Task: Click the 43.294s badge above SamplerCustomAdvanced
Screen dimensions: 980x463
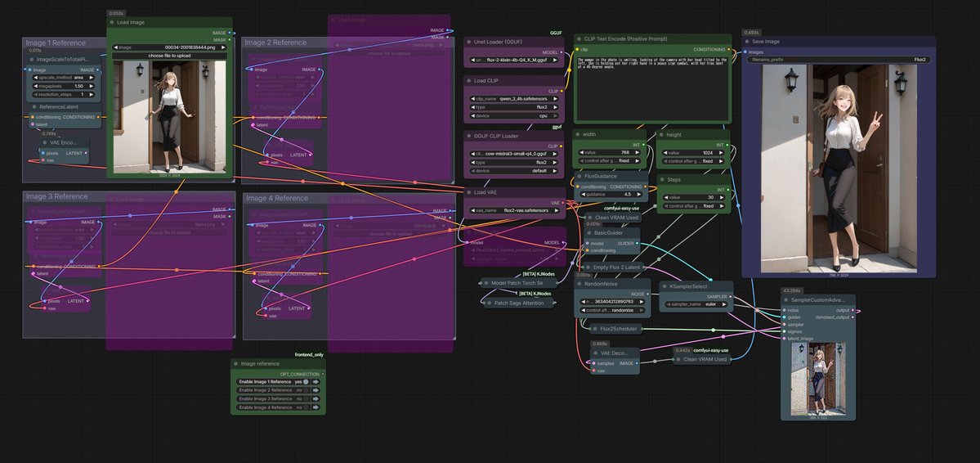Action: tap(793, 290)
